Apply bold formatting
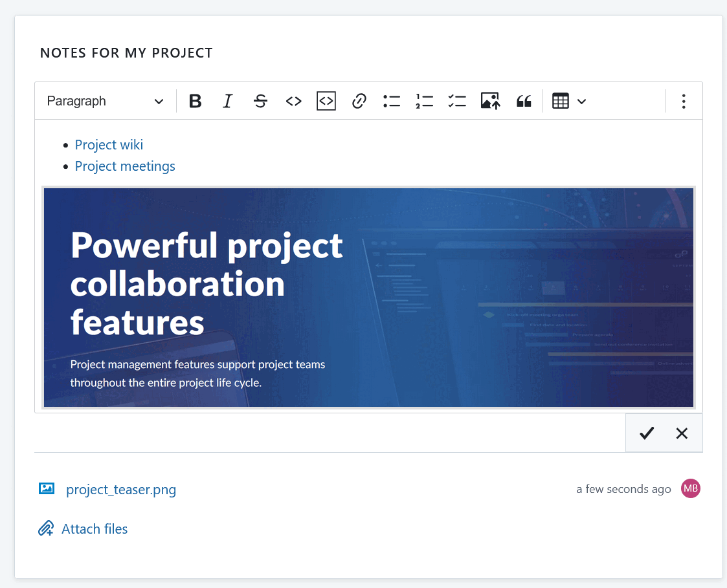This screenshot has height=588, width=727. 195,101
